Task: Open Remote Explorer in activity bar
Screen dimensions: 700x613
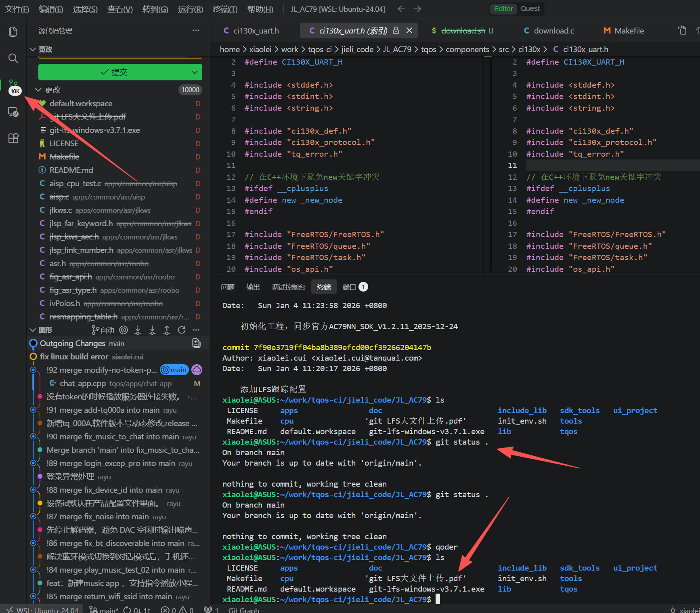Action: click(x=13, y=112)
